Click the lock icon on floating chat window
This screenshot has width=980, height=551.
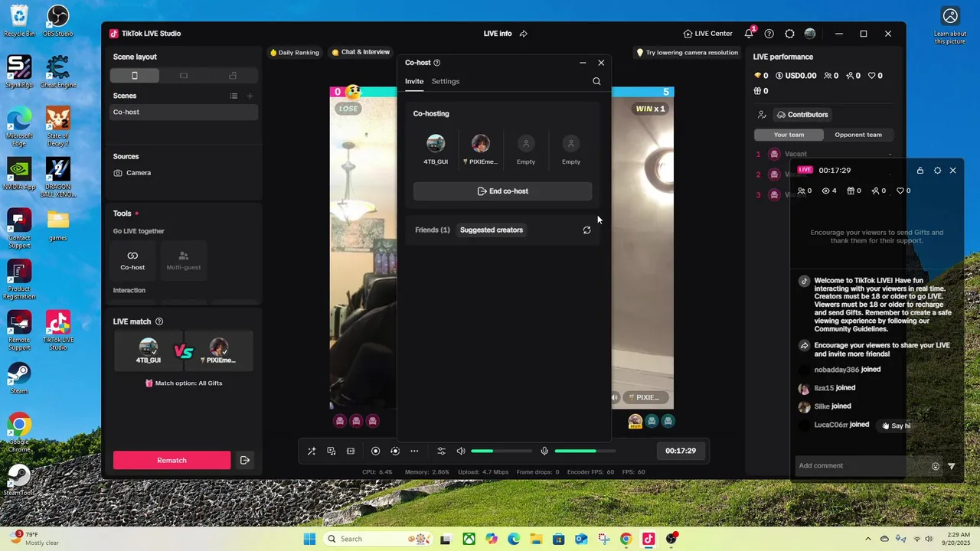pos(920,171)
